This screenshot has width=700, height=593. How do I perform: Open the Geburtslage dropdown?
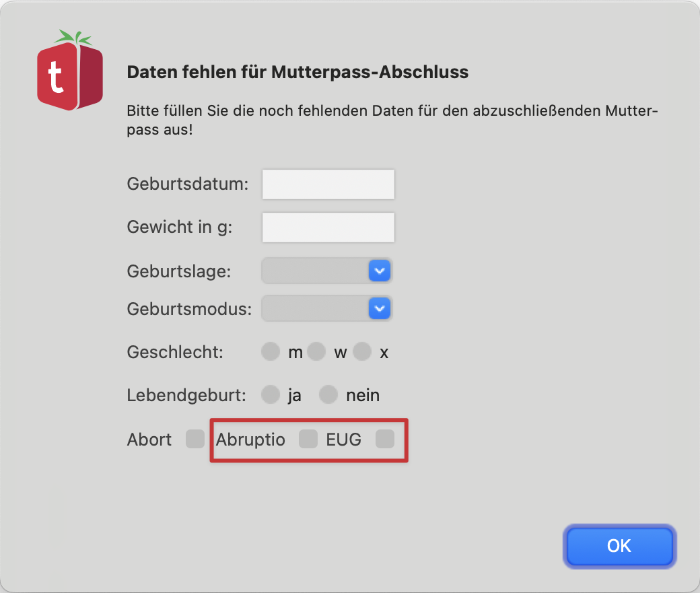326,271
